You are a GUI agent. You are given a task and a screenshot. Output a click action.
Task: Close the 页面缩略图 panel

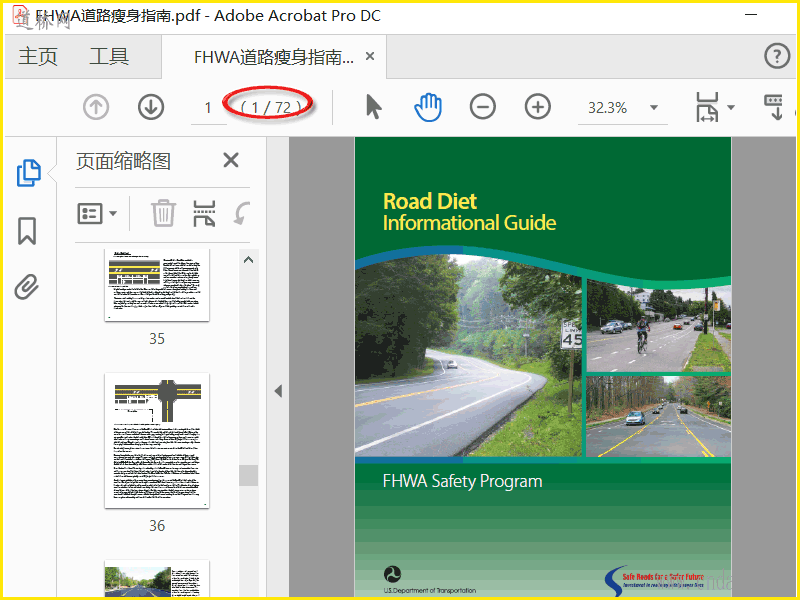pyautogui.click(x=231, y=160)
